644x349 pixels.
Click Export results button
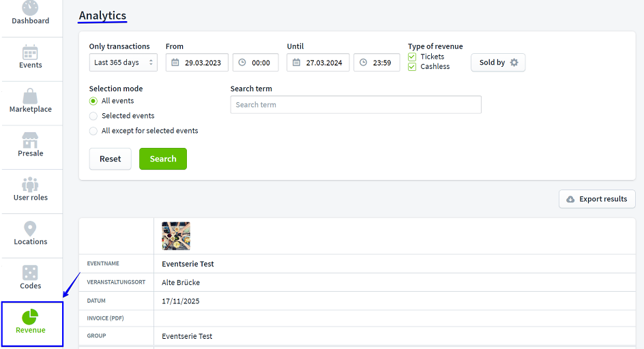pos(597,199)
